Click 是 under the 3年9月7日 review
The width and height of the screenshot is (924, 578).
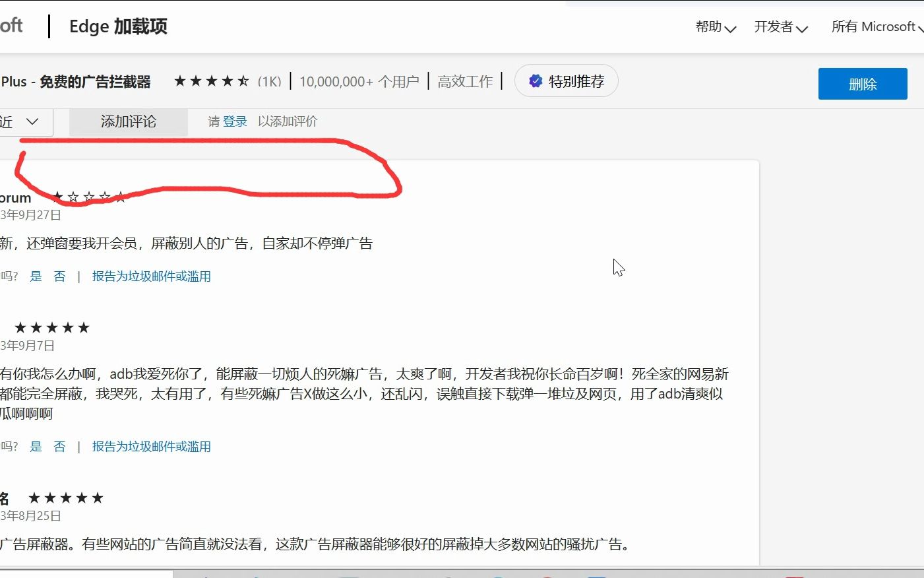[x=36, y=447]
